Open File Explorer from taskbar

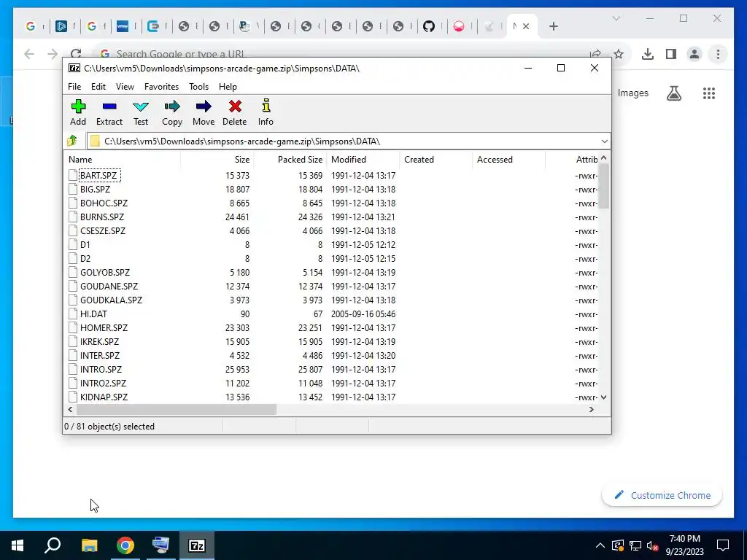[x=89, y=545]
